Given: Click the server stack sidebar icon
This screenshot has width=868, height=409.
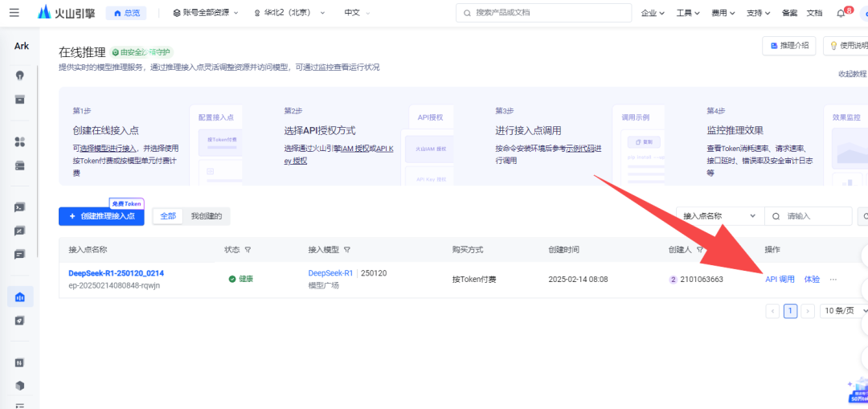Looking at the screenshot, I should (x=20, y=166).
